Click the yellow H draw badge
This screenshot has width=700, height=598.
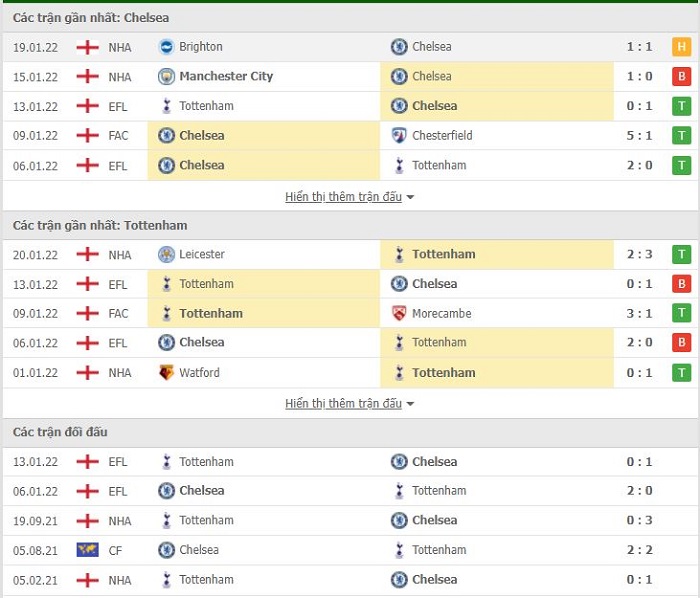(681, 47)
